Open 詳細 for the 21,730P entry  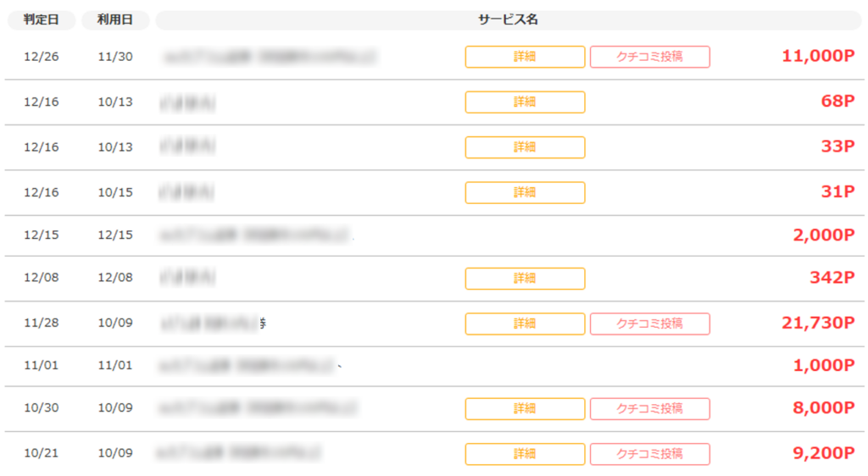[525, 324]
